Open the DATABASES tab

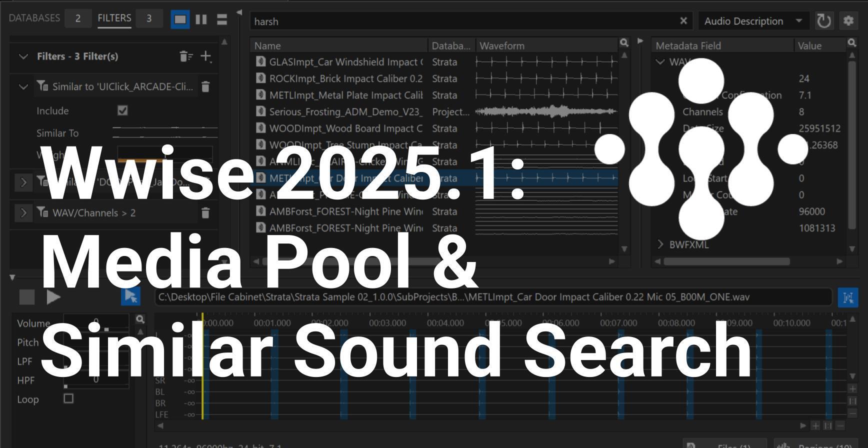(34, 18)
